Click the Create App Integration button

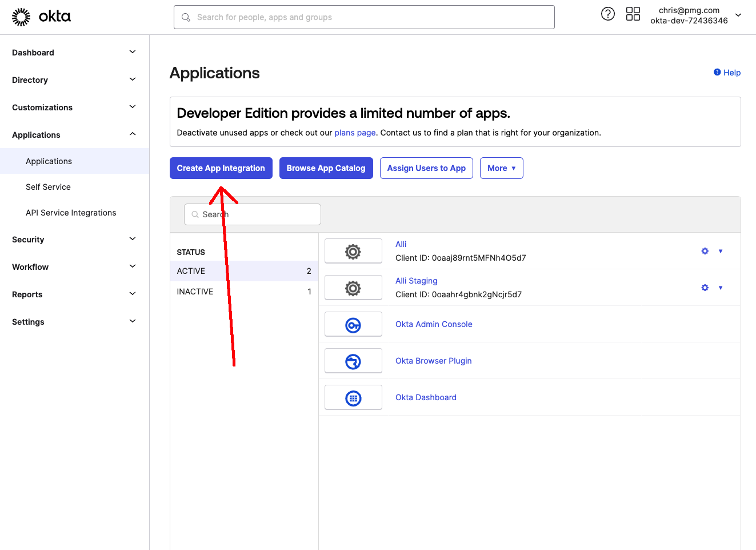(221, 168)
